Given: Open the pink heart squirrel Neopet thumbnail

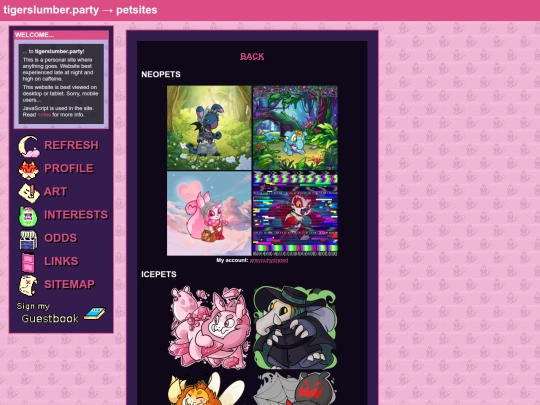Looking at the screenshot, I should (209, 214).
